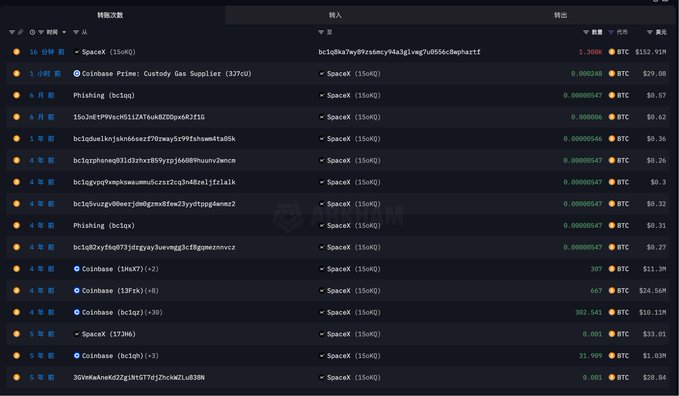Open recipient address bc1q8ka7wy89zs6mcy94a3glvwg7u0556c8wphartf

tap(399, 52)
